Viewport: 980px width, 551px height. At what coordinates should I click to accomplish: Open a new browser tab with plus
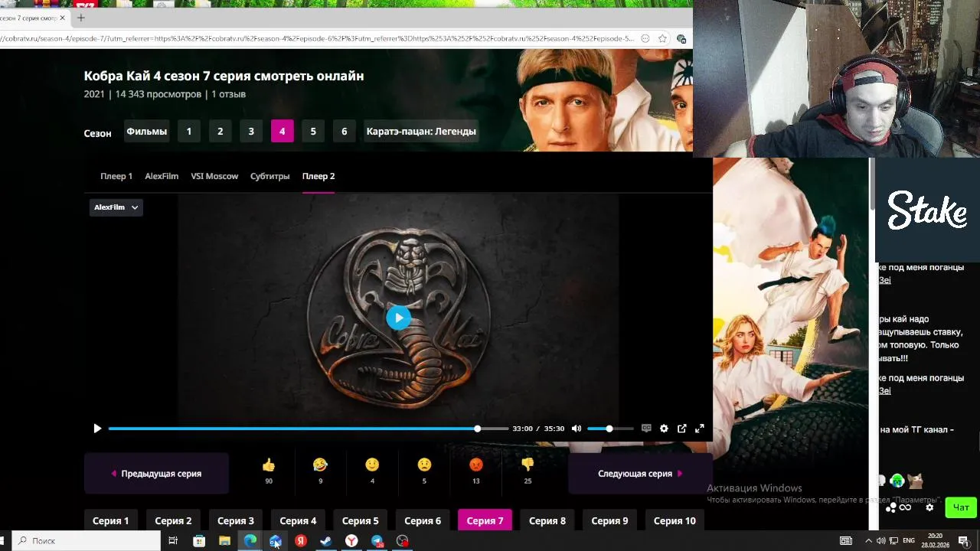(x=81, y=18)
